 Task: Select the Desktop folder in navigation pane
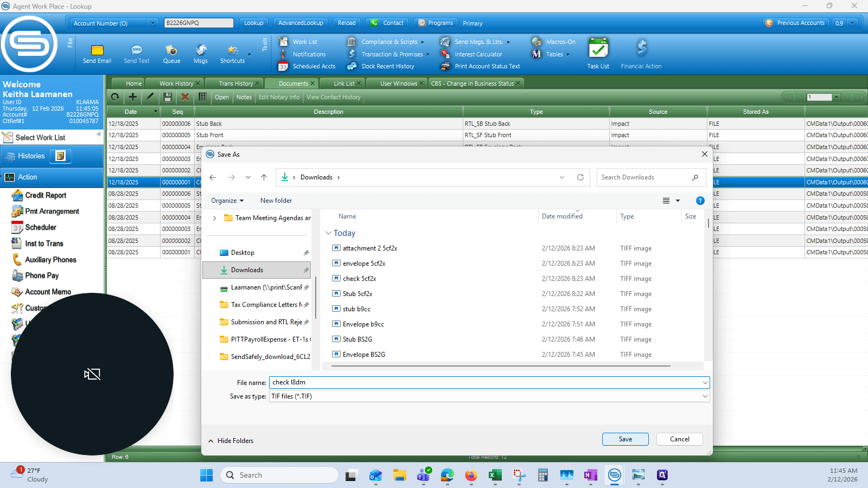[242, 253]
